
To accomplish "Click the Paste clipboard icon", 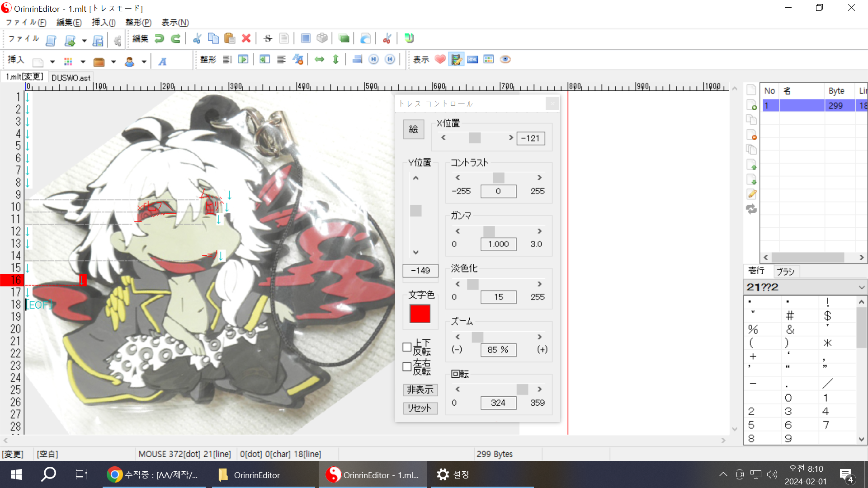I will (x=230, y=38).
